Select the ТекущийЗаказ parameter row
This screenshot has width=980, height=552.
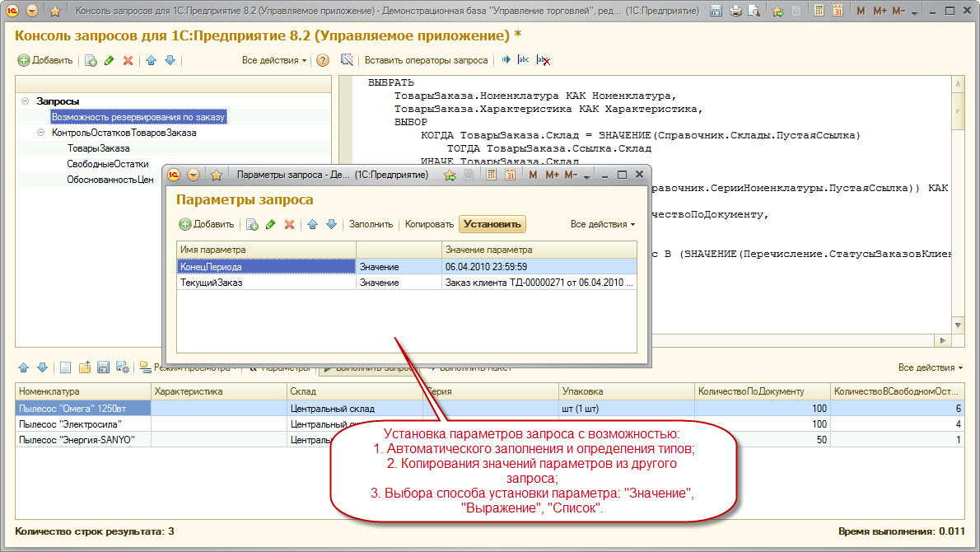click(212, 283)
